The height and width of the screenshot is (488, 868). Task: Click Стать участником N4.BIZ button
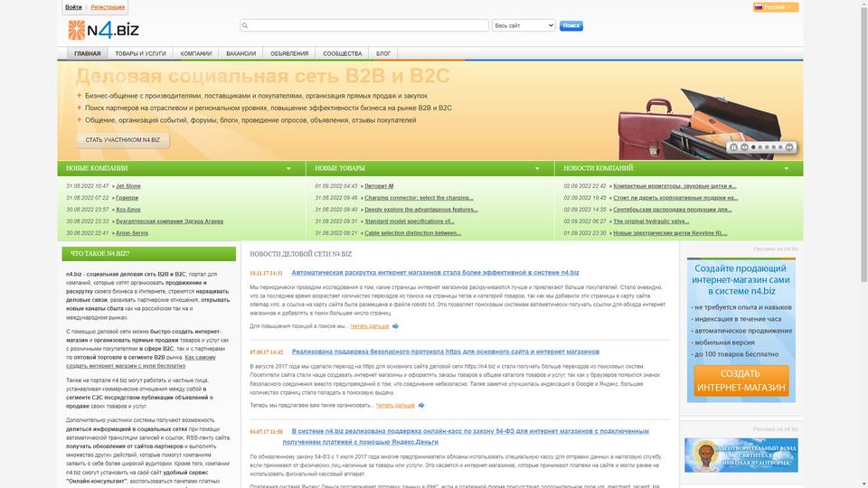point(122,140)
